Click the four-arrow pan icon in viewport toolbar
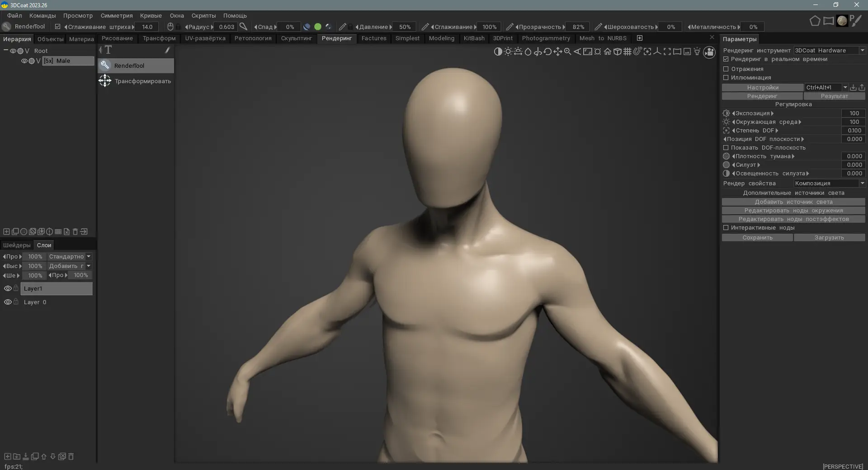Viewport: 868px width, 470px height. [557, 52]
